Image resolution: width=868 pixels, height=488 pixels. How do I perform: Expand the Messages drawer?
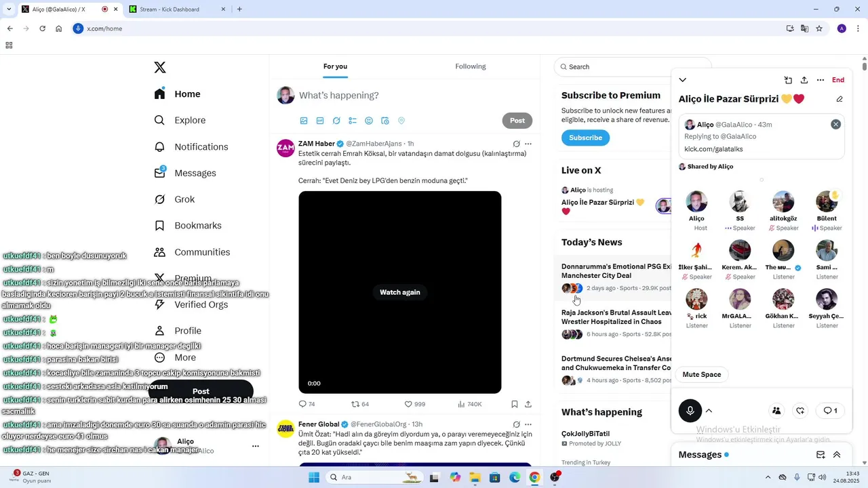837,455
